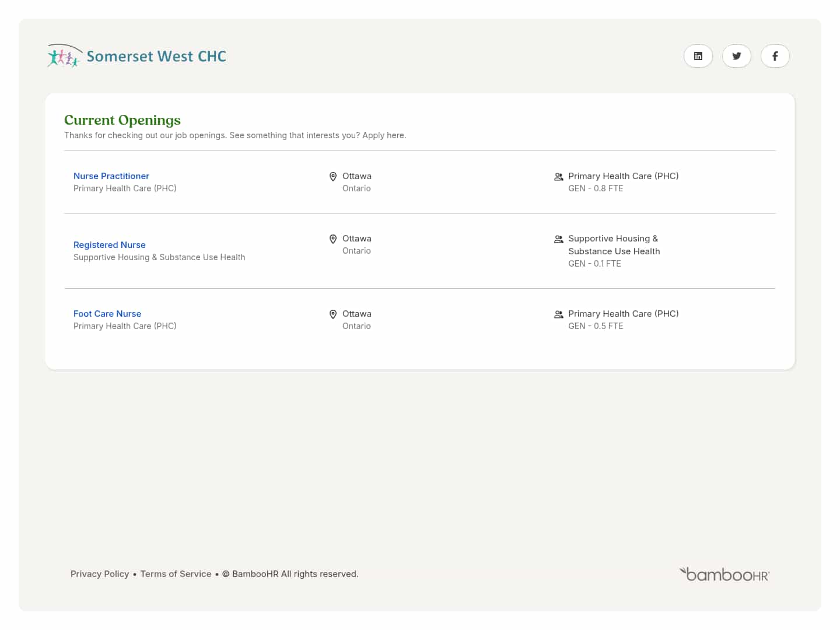Click the Somerset West CHC logo
The image size is (840, 630).
(136, 56)
